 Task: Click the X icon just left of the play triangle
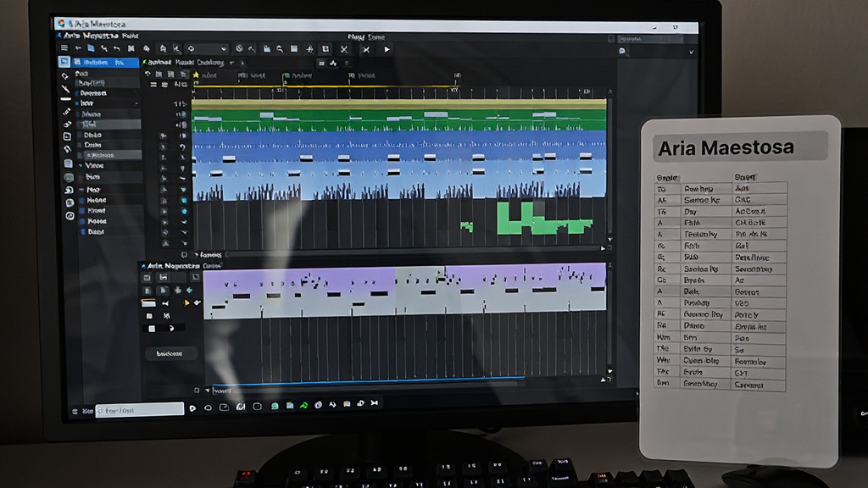click(366, 49)
